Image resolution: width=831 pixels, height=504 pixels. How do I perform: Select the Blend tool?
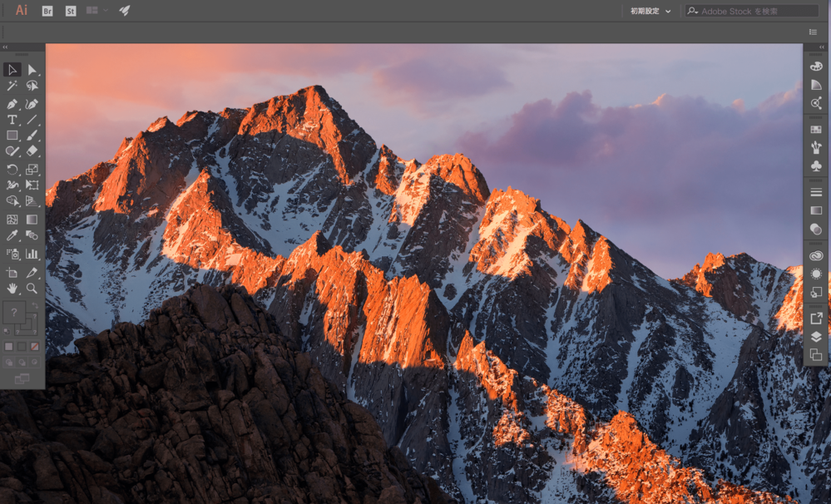(32, 235)
